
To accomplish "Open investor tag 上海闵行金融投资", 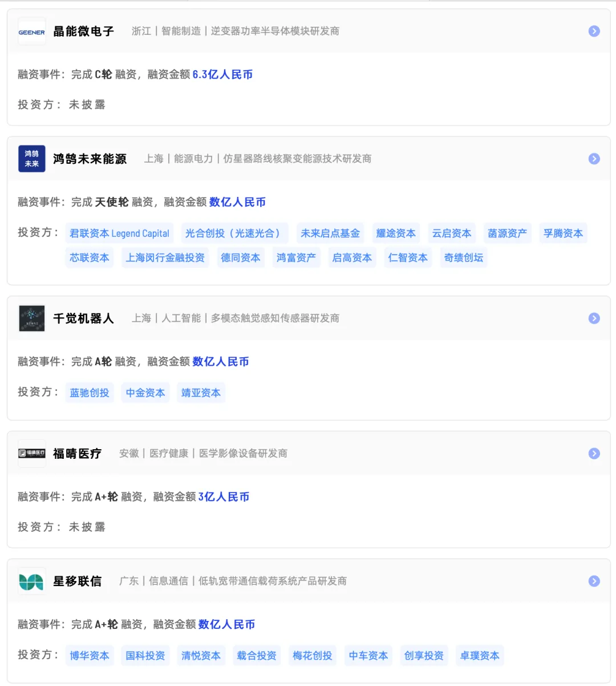I will click(x=165, y=258).
